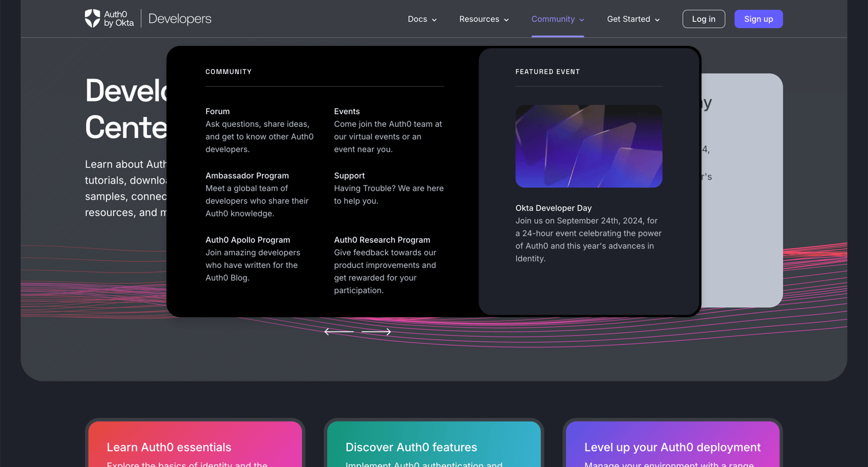This screenshot has width=868, height=467.
Task: Click the COMMUNITY section heading
Action: coord(228,72)
